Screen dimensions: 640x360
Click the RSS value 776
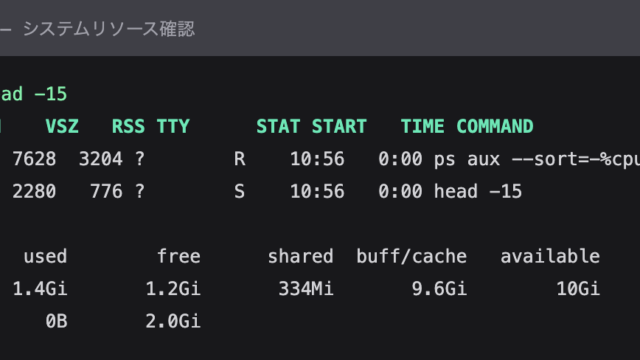(106, 191)
